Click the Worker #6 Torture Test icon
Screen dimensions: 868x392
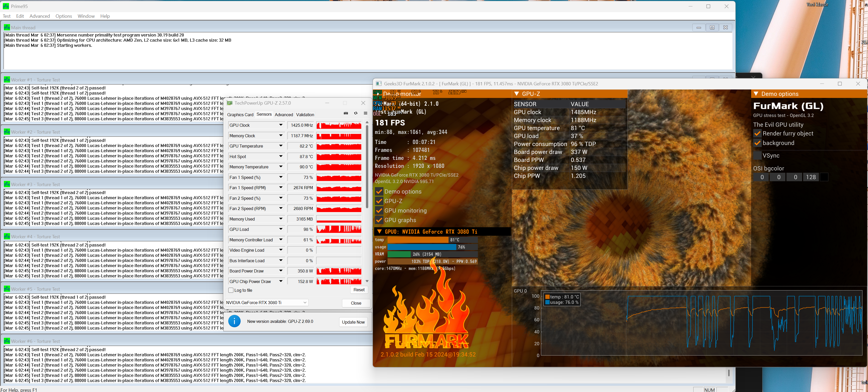point(7,341)
